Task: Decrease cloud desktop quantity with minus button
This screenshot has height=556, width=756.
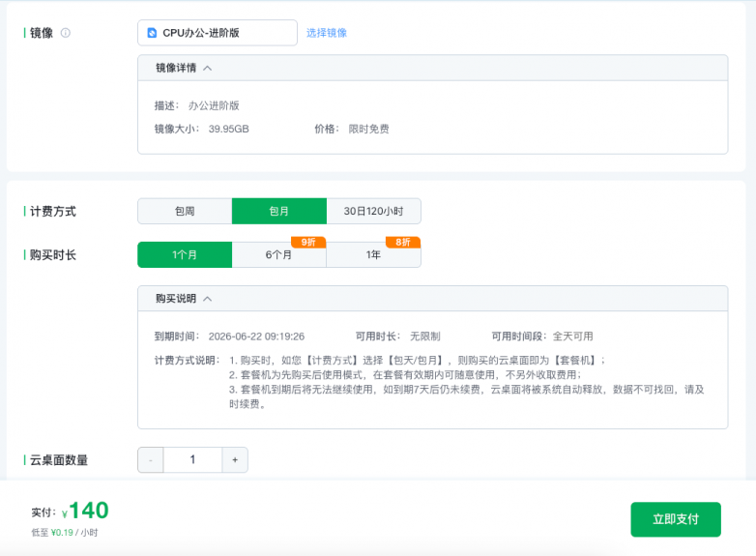Action: [151, 460]
